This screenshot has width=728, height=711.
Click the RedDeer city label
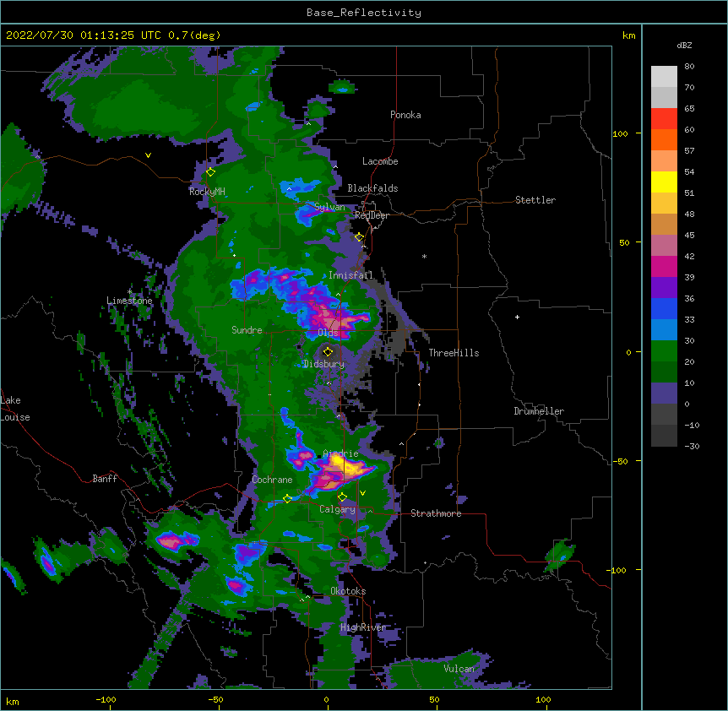[x=372, y=215]
